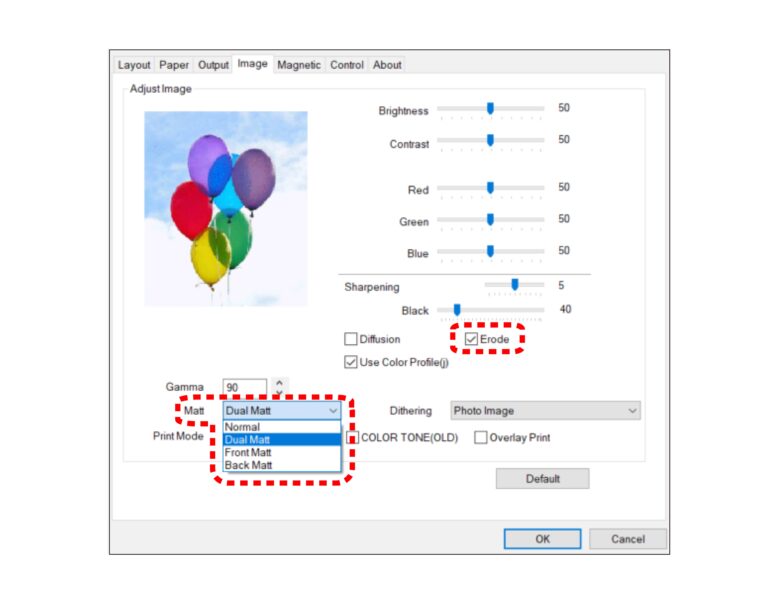Image resolution: width=768 pixels, height=593 pixels.
Task: Confirm settings with the OK button
Action: point(542,539)
